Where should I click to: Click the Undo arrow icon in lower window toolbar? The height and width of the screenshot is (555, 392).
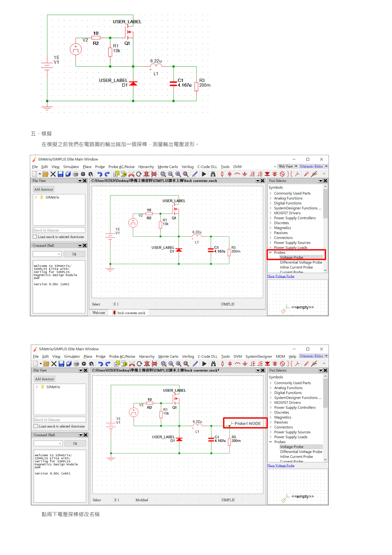pyautogui.click(x=100, y=363)
